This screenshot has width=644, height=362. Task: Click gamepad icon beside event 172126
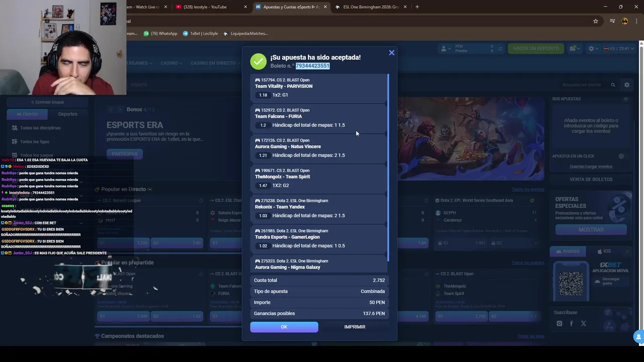click(258, 140)
